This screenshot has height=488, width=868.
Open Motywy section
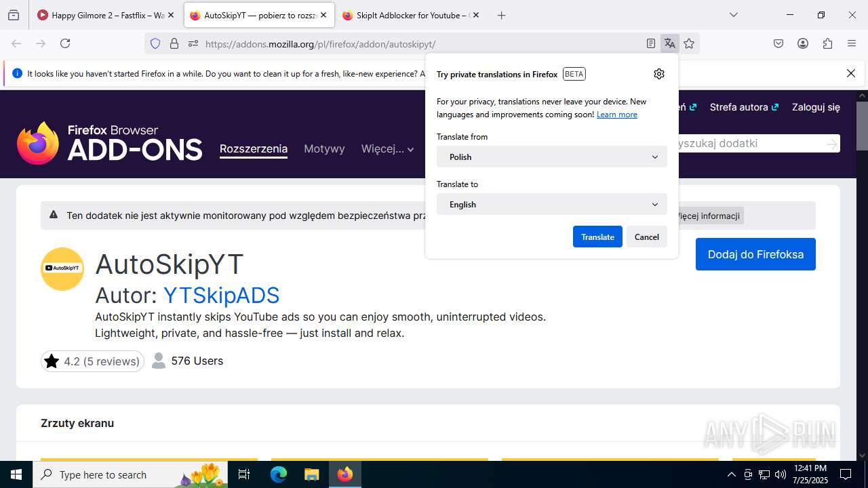tap(324, 149)
